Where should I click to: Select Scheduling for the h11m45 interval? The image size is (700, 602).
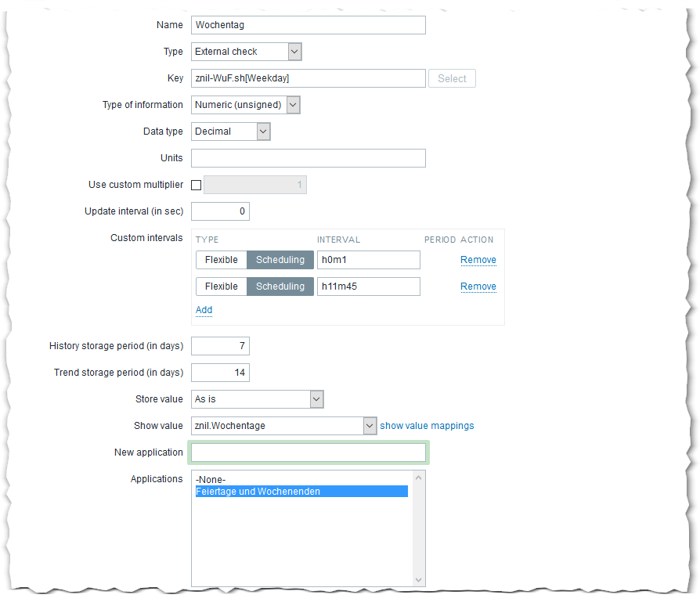(x=280, y=287)
